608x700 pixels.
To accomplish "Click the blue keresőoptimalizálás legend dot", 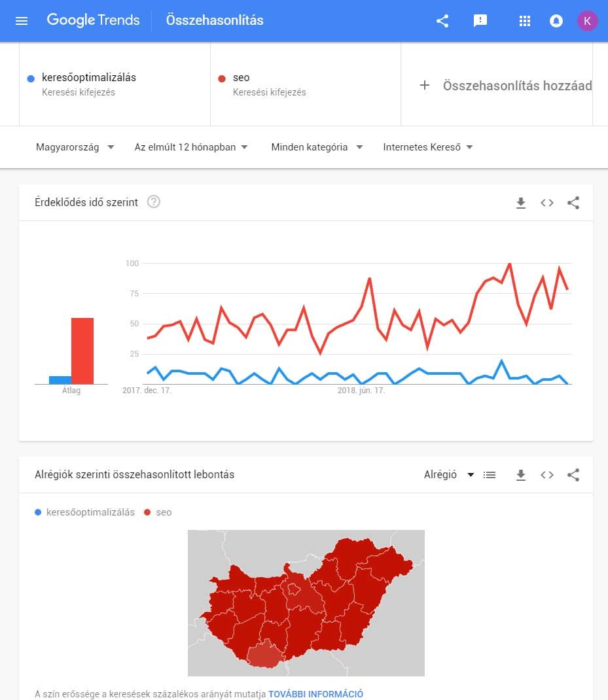I will [x=37, y=512].
